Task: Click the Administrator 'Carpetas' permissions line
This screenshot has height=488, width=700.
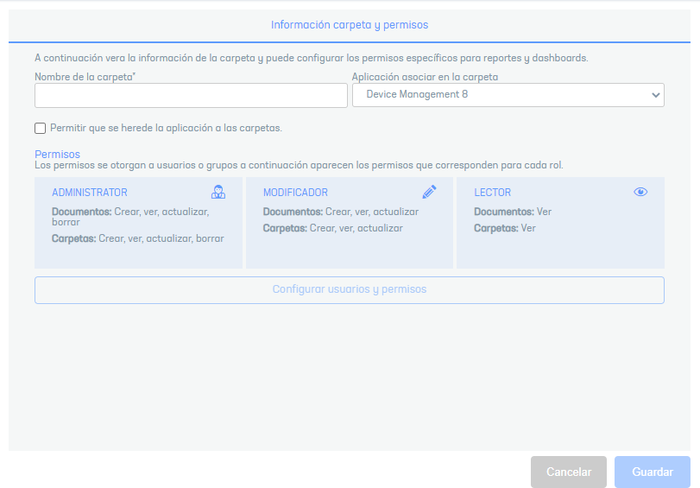Action: (138, 239)
